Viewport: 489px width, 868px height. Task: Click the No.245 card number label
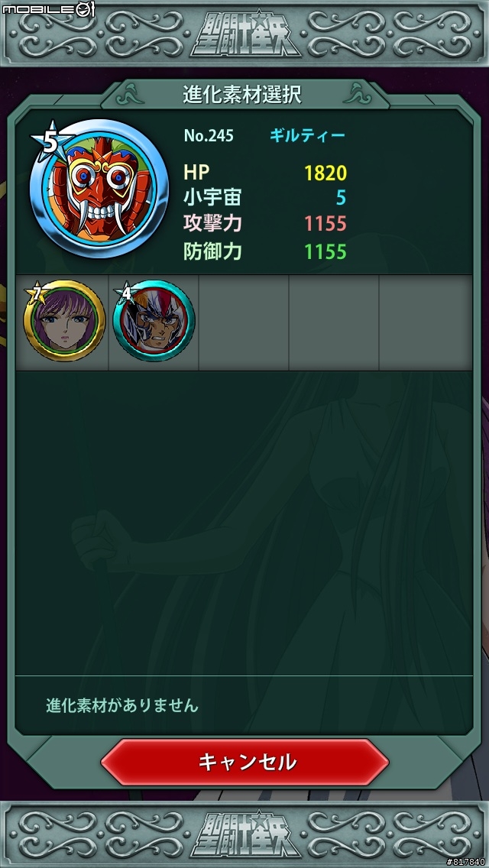[209, 136]
